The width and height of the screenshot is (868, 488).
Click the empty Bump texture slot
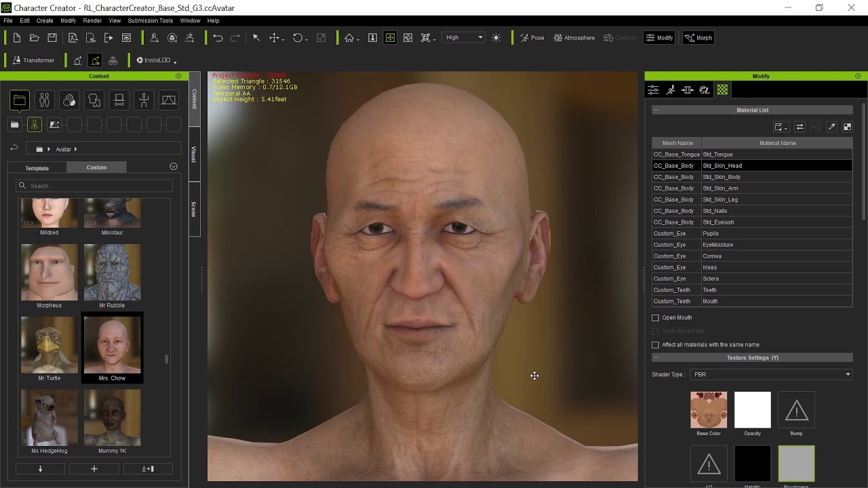pyautogui.click(x=796, y=409)
